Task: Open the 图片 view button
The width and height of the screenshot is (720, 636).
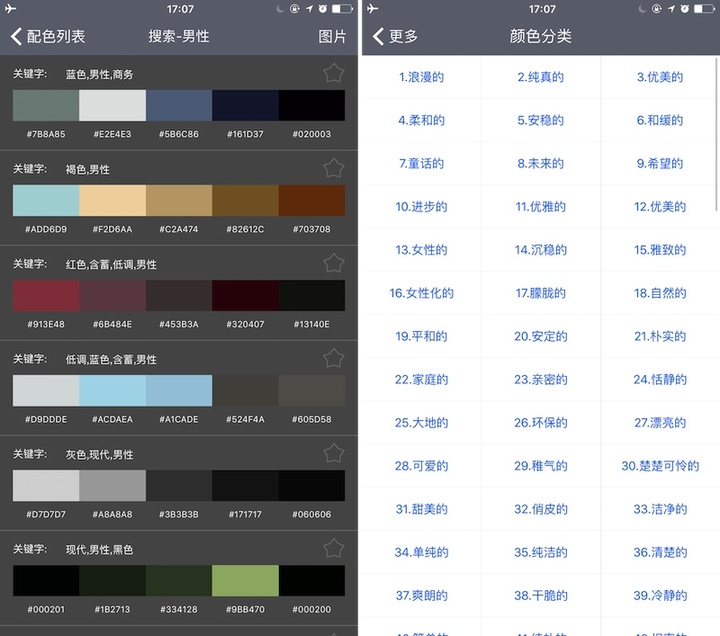Action: click(332, 36)
